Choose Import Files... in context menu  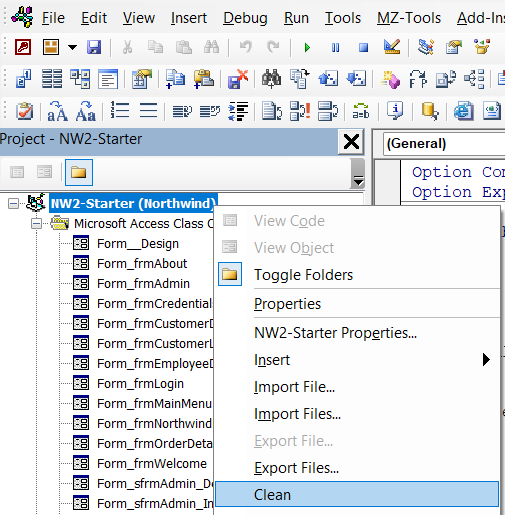pos(357,414)
